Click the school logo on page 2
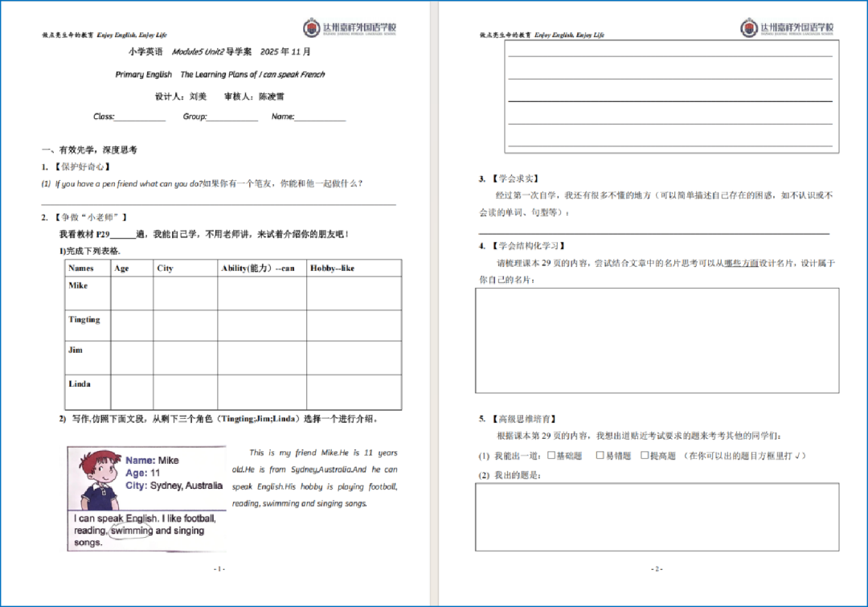 787,28
